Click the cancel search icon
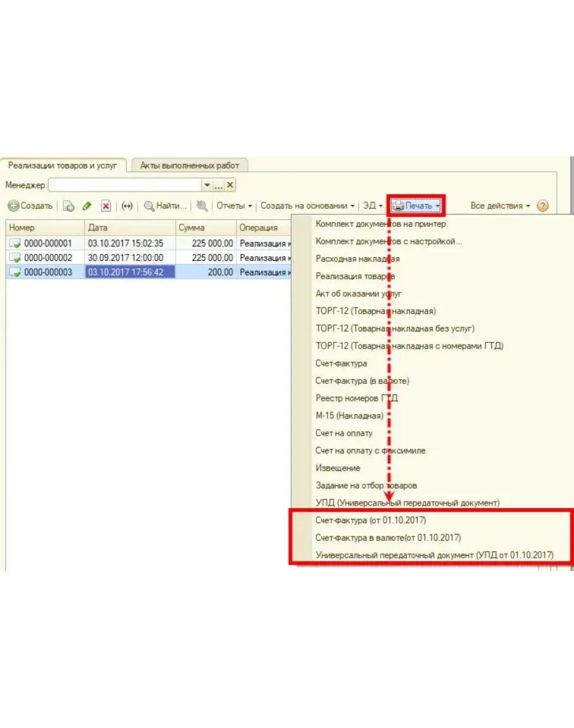This screenshot has width=574, height=728. tap(202, 206)
